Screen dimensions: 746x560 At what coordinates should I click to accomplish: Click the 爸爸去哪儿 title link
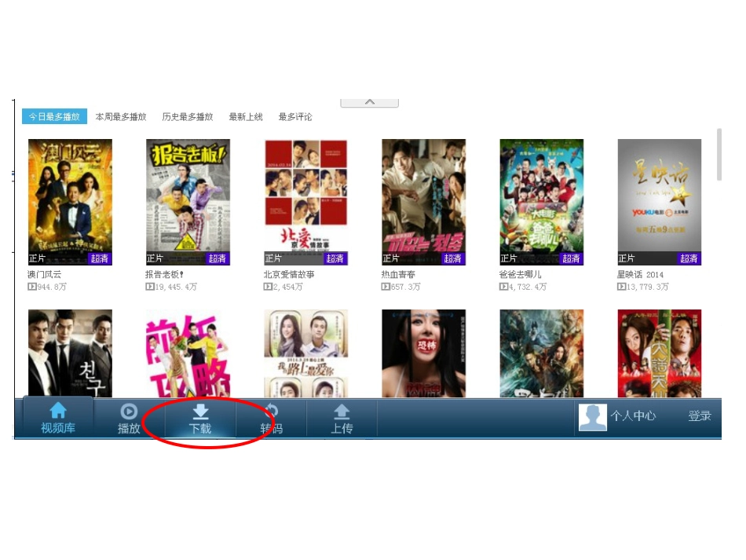520,275
